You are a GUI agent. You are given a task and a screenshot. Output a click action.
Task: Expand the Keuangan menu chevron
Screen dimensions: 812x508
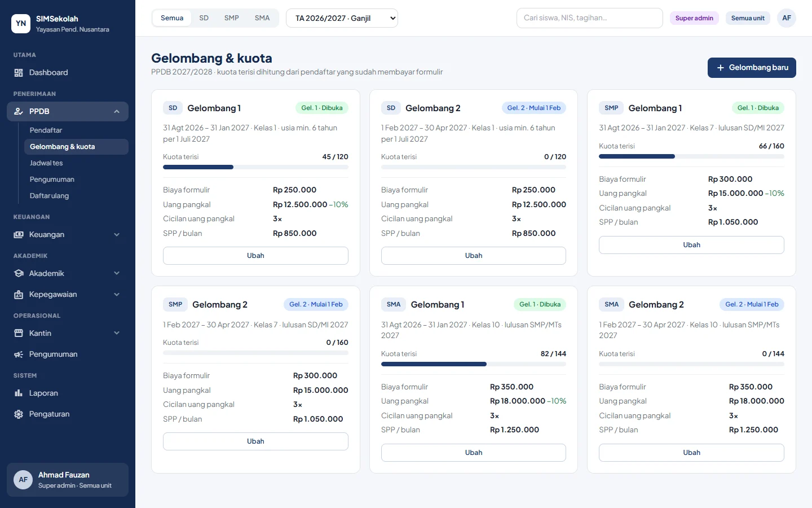[x=117, y=235]
